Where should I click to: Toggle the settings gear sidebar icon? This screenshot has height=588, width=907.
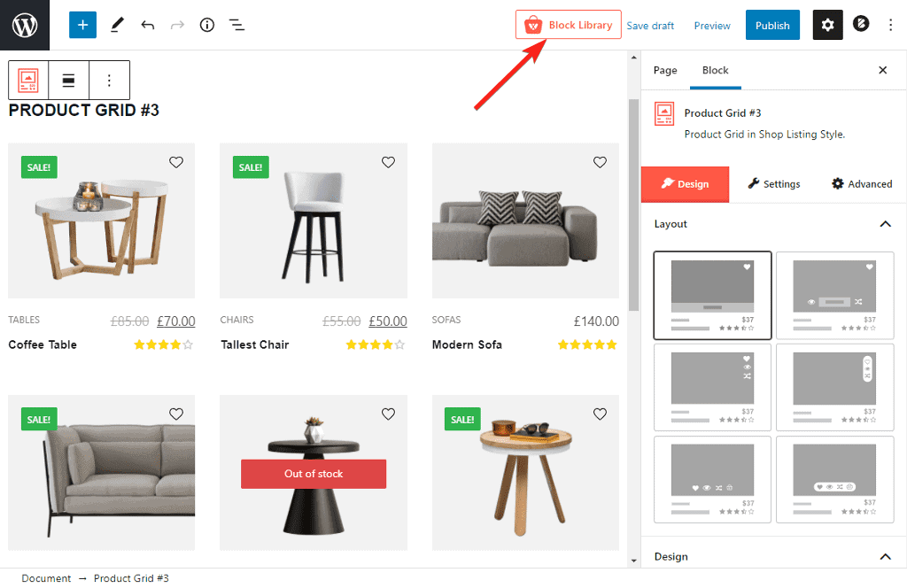[x=827, y=25]
